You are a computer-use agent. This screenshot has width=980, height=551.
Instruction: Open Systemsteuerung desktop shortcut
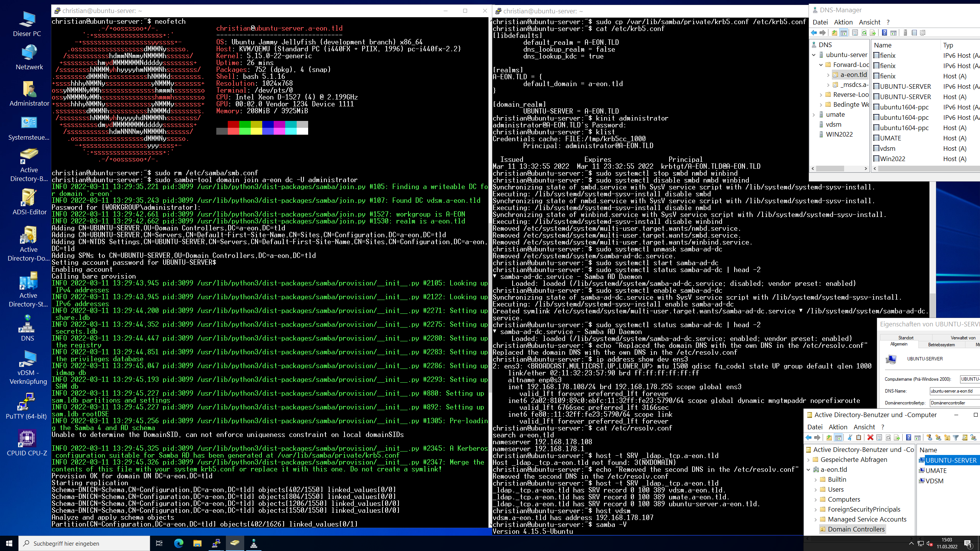coord(29,128)
